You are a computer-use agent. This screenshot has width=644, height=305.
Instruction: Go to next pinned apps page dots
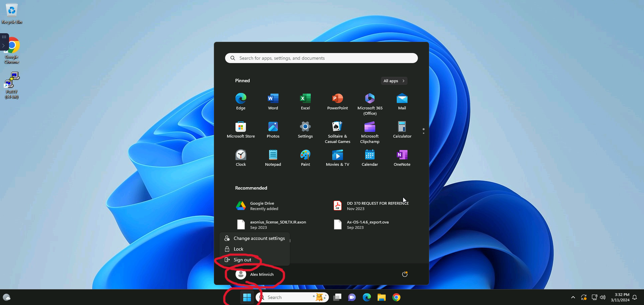pyautogui.click(x=424, y=131)
